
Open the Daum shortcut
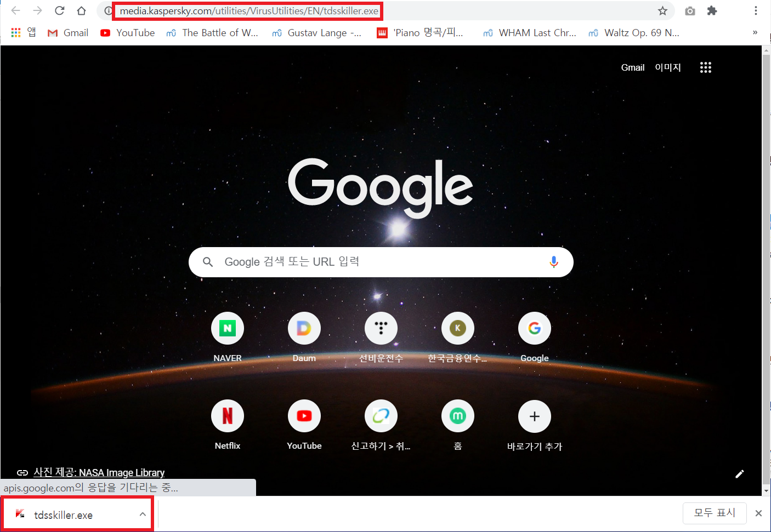coord(304,337)
